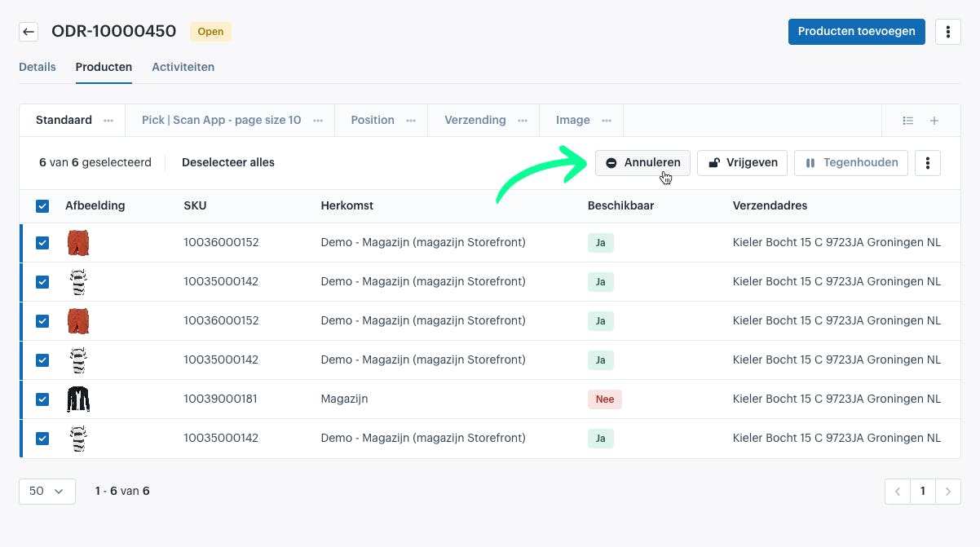Select the Standaard view tab

[x=64, y=120]
